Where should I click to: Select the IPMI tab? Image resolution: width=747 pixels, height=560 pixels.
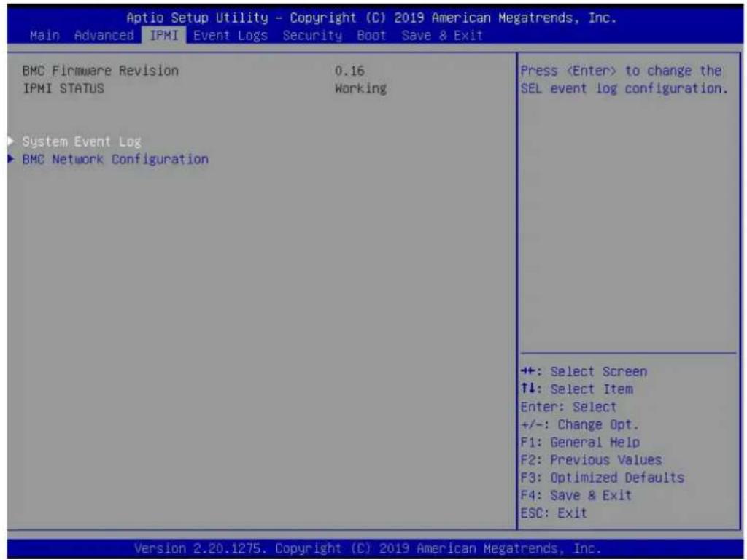[164, 36]
